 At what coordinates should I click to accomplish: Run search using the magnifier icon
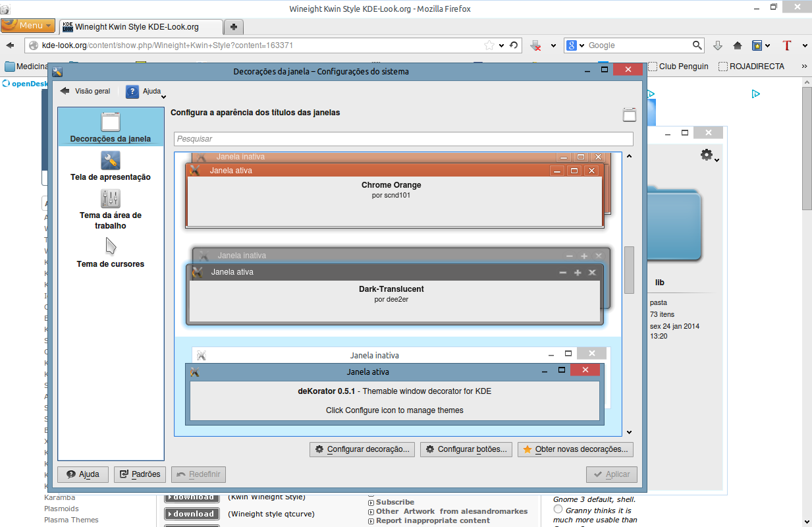[697, 45]
